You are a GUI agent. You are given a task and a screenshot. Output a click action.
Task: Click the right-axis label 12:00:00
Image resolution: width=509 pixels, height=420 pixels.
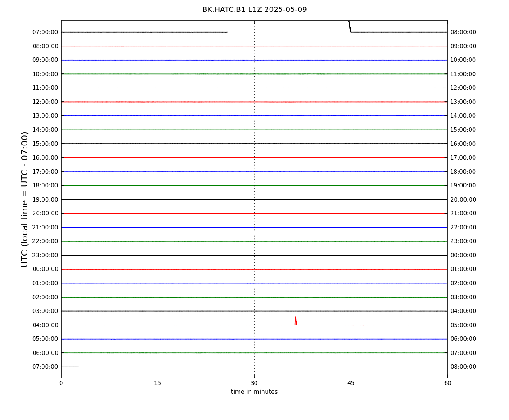pyautogui.click(x=463, y=88)
